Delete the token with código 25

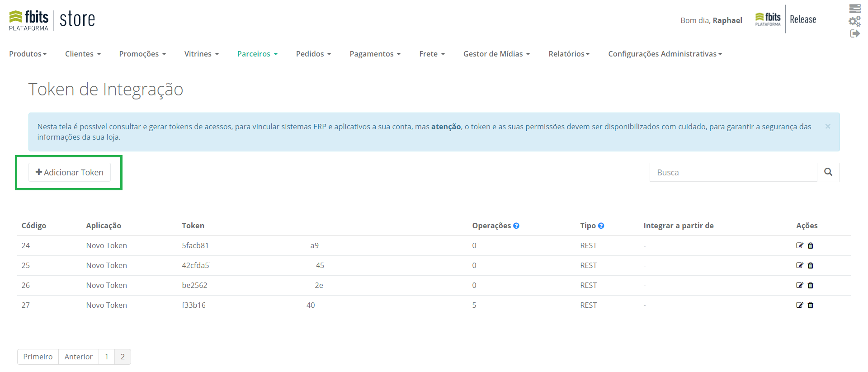811,265
